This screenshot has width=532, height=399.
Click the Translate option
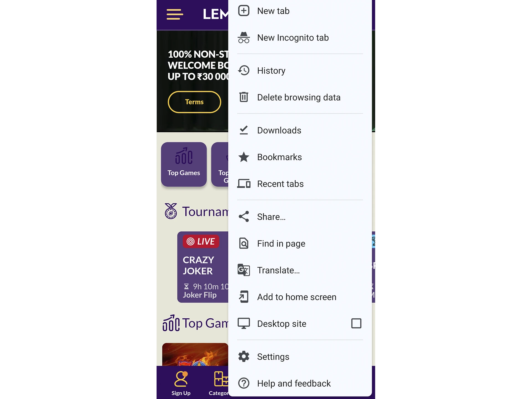[278, 270]
